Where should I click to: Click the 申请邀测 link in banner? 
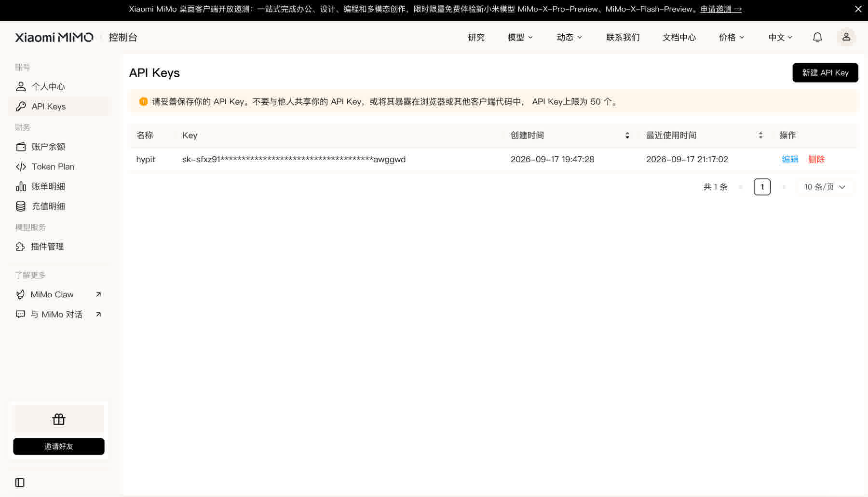[x=720, y=9]
